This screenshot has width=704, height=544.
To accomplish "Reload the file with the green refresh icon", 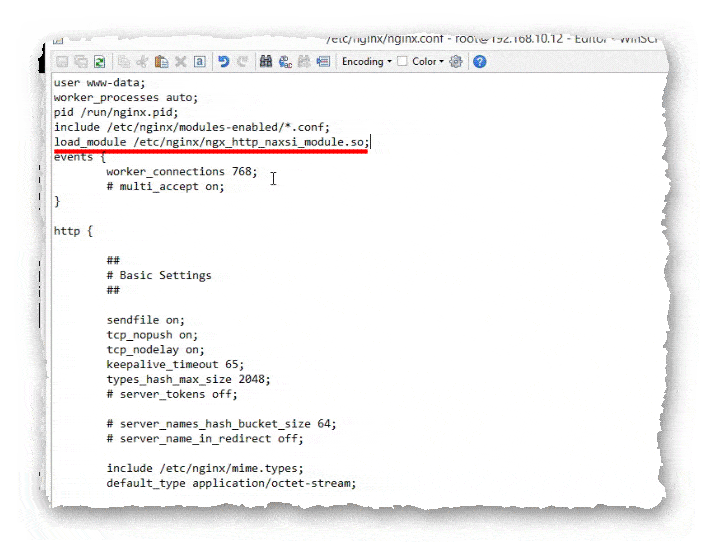I will click(100, 61).
